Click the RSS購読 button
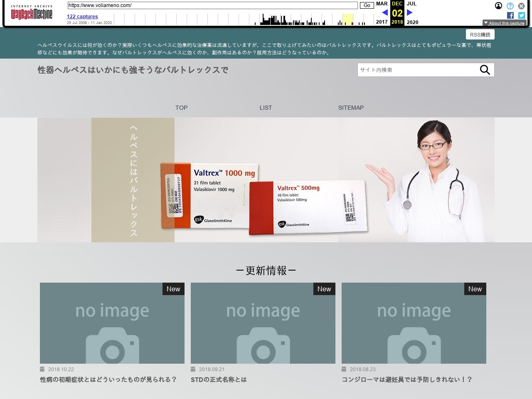Image resolution: width=532 pixels, height=399 pixels. tap(480, 34)
